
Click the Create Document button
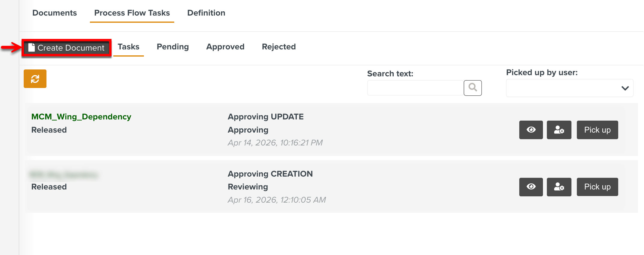click(x=67, y=47)
